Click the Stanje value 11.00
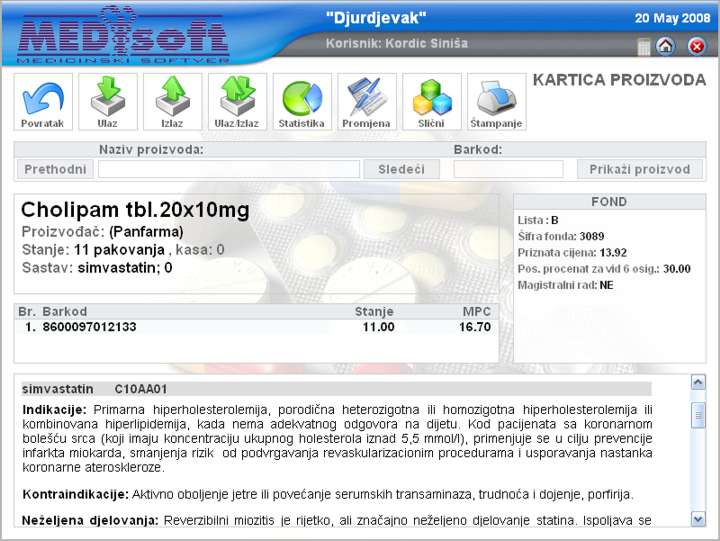The width and height of the screenshot is (720, 541). point(378,327)
